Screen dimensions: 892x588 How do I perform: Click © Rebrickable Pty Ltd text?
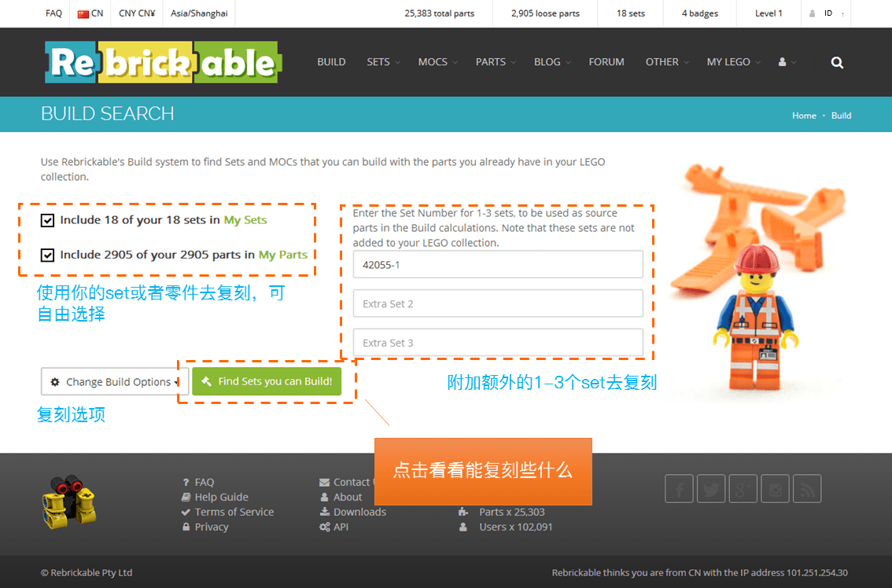pyautogui.click(x=87, y=572)
